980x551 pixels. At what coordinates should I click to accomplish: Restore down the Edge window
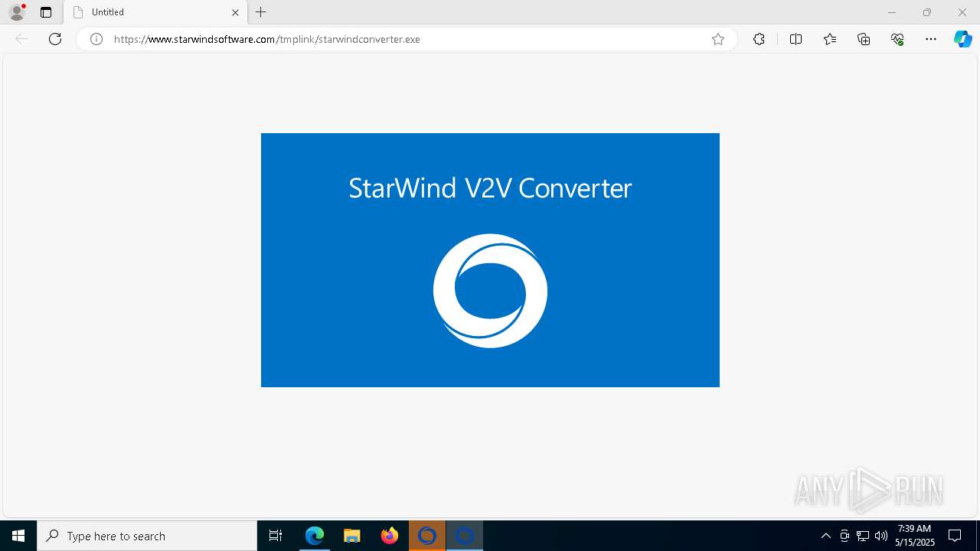tap(927, 12)
